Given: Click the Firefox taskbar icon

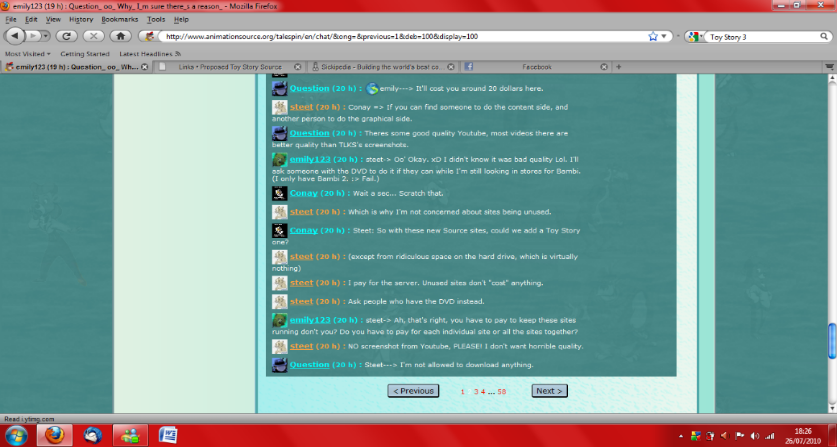Looking at the screenshot, I should (x=54, y=435).
